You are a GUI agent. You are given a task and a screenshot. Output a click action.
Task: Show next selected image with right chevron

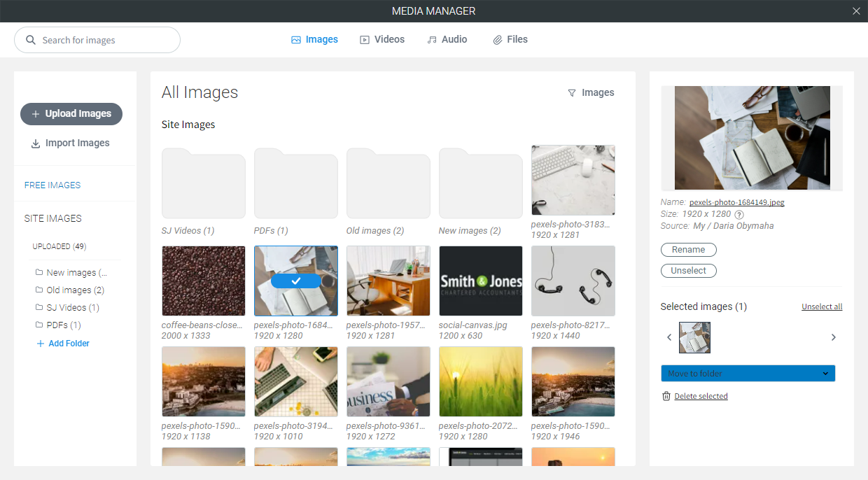pyautogui.click(x=833, y=337)
